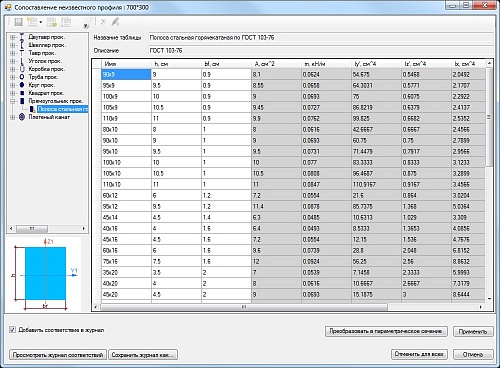Expand the Двутавр прок. tree node
This screenshot has width=500, height=368.
pyautogui.click(x=13, y=37)
